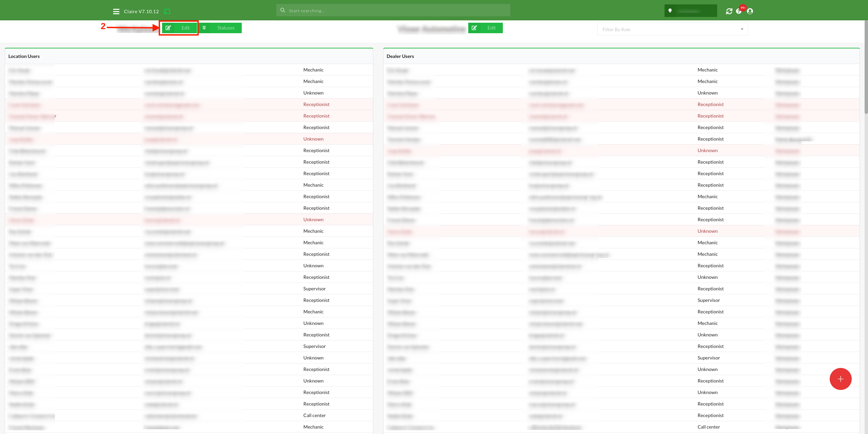This screenshot has width=868, height=434.
Task: Click the magnifier search icon
Action: [282, 11]
